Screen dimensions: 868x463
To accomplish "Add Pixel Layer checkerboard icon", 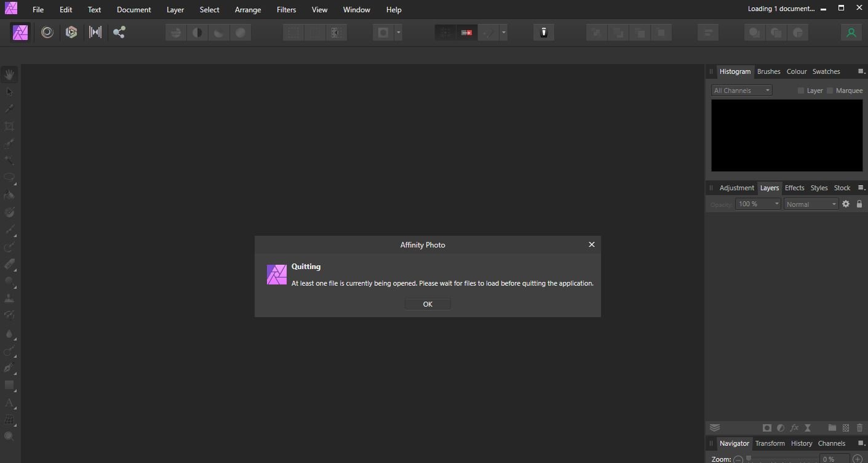I will (x=846, y=428).
